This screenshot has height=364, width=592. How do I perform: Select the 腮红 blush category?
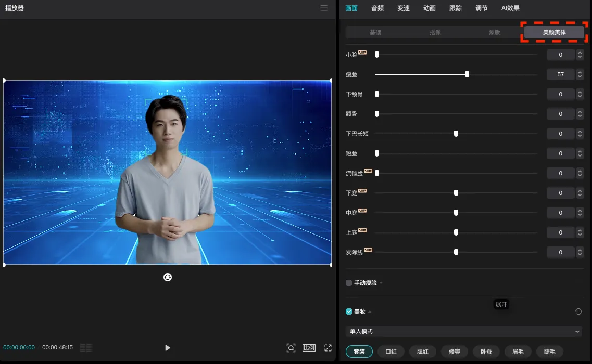422,352
